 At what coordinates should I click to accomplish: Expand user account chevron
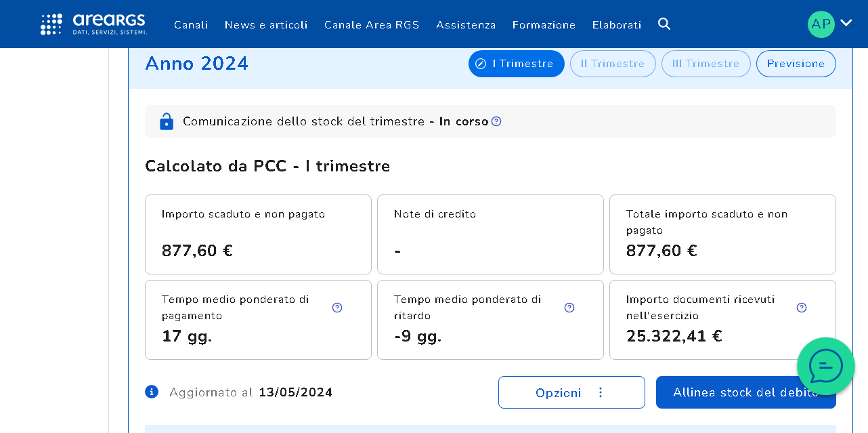coord(846,23)
